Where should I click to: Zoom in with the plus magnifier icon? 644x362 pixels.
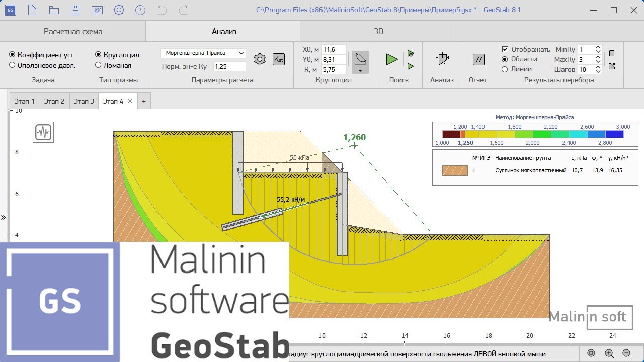[x=609, y=354]
